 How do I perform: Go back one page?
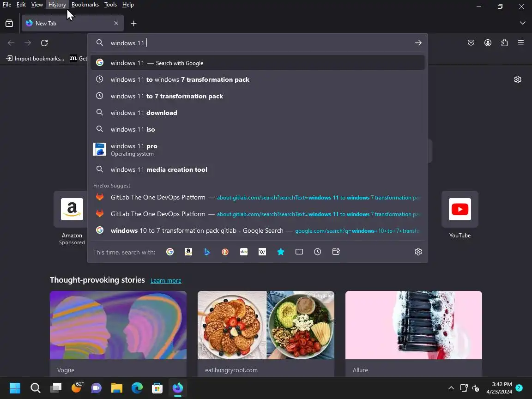coord(11,43)
